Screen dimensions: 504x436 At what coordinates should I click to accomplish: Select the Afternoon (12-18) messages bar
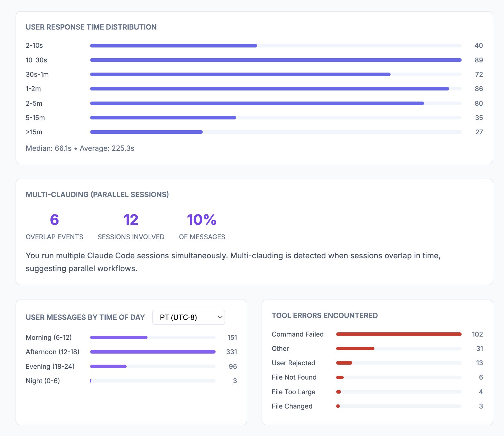point(153,352)
